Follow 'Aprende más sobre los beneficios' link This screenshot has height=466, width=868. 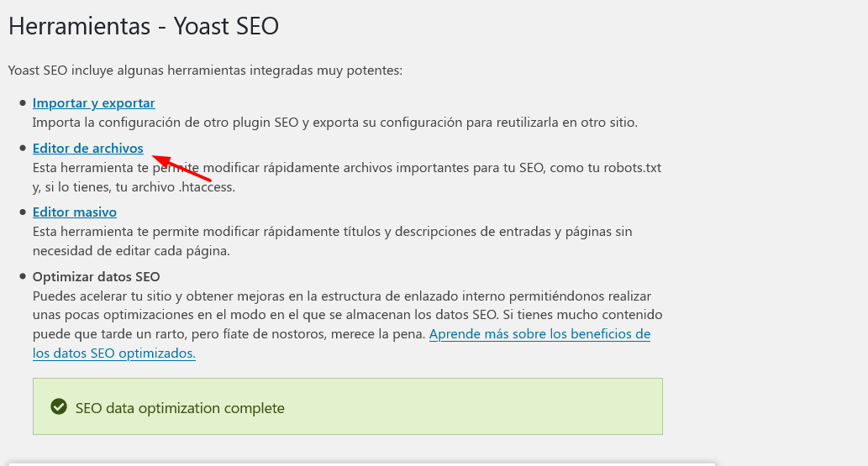539,333
